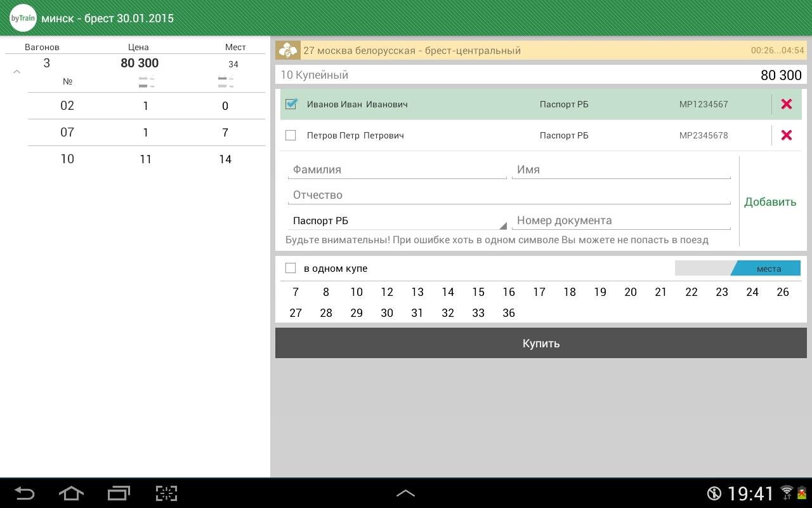Click the Цена column header
812x508 pixels.
[x=138, y=47]
